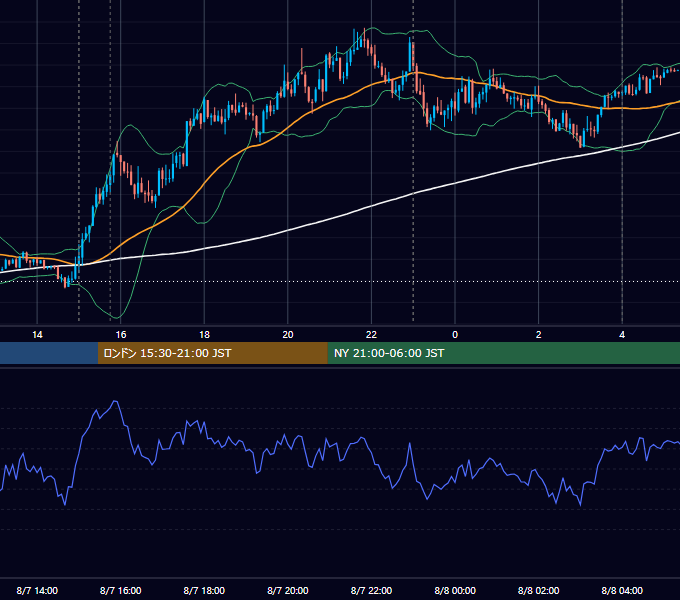680x600 pixels.
Task: Click the hour label 2 on price chart axis
Action: [539, 335]
